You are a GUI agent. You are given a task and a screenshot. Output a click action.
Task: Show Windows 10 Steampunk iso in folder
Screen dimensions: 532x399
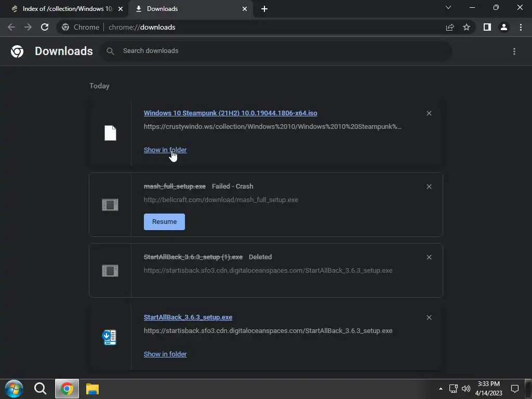click(x=165, y=150)
